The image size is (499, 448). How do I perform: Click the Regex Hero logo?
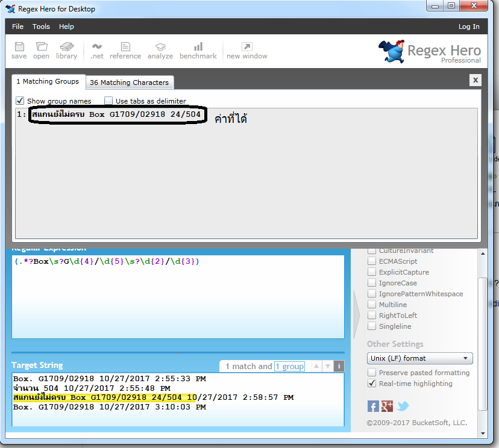point(430,52)
